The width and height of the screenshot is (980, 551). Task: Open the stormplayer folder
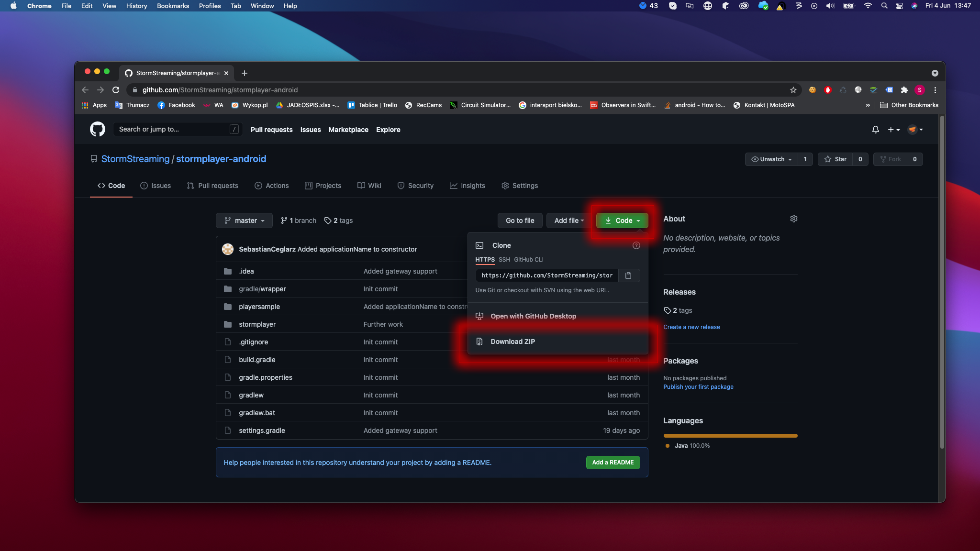(257, 324)
